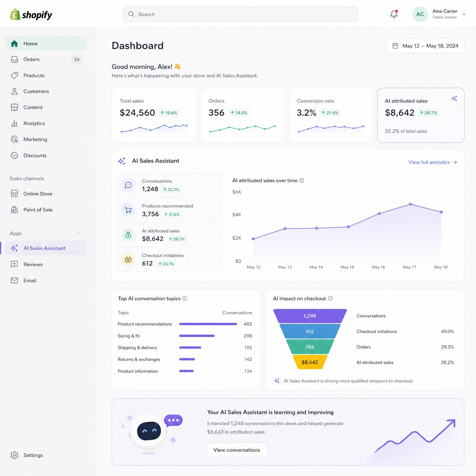Open Email app in sidebar
This screenshot has width=476, height=476.
pyautogui.click(x=46, y=280)
